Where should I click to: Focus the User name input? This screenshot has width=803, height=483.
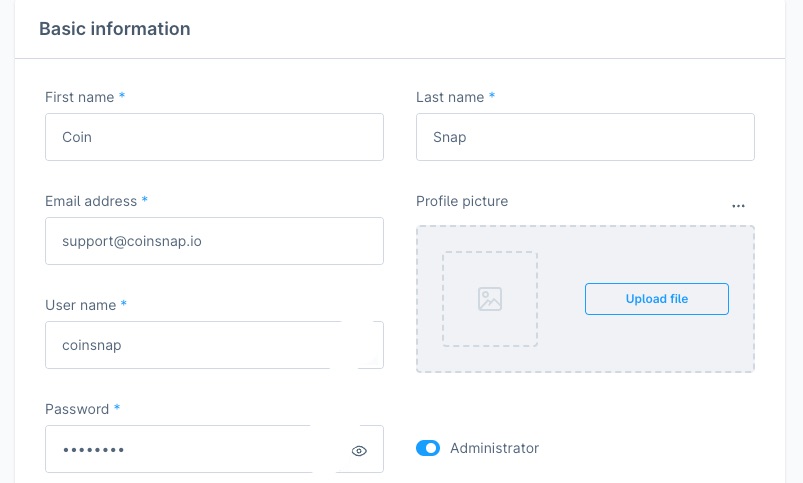(190, 345)
